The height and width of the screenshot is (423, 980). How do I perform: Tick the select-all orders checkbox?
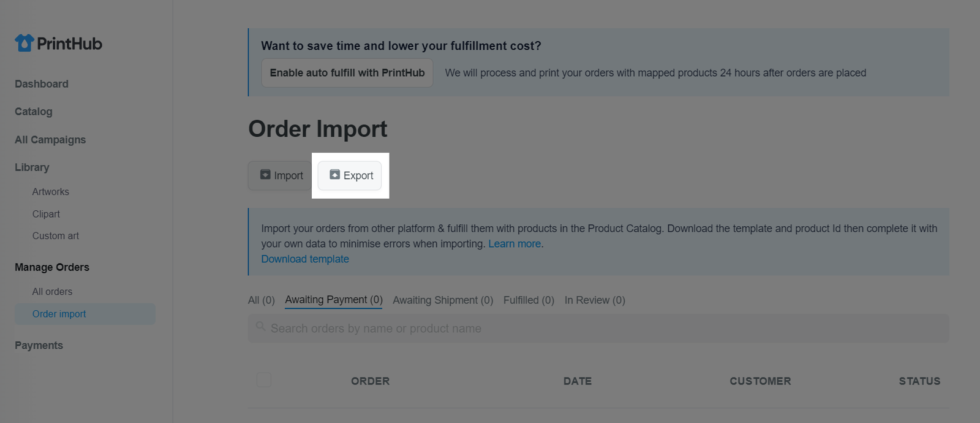[264, 380]
